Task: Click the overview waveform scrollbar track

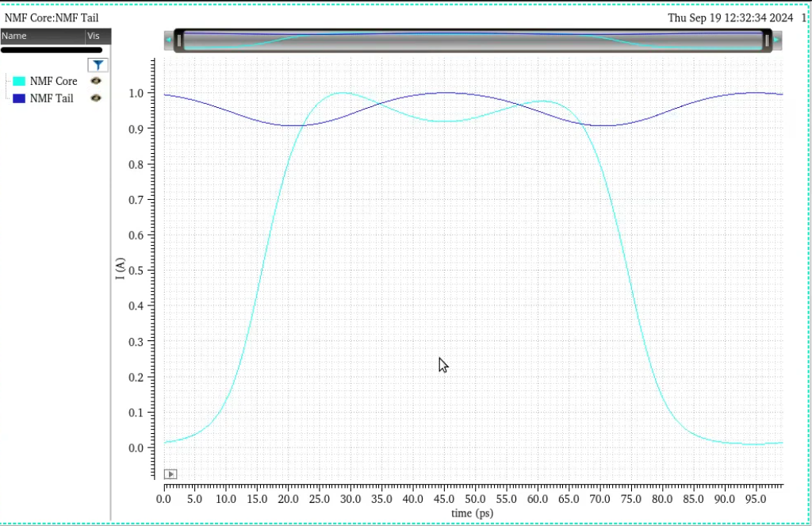Action: [x=473, y=40]
